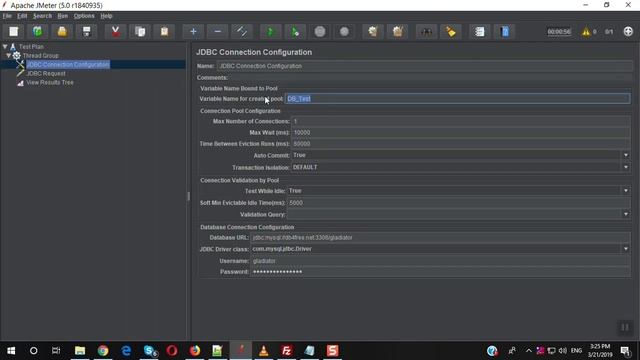Click the Variable Name for created pool field
The height and width of the screenshot is (360, 640).
(458, 98)
